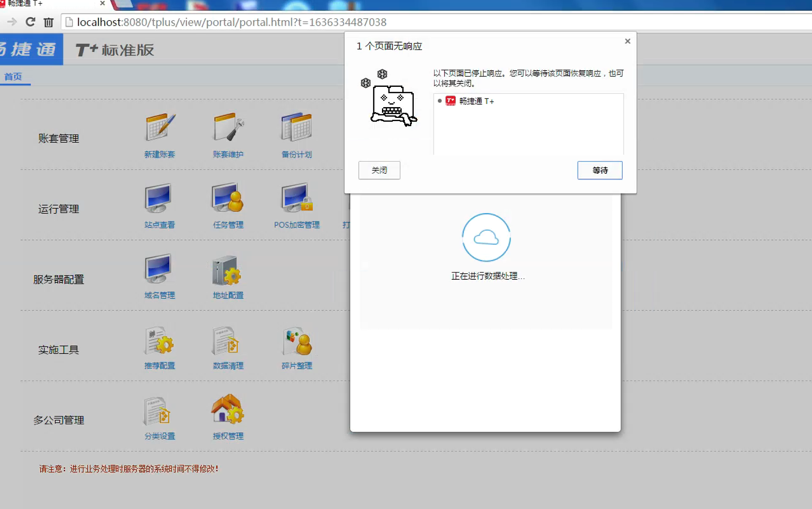Open the 新建账套 icon
812x509 pixels.
[160, 127]
